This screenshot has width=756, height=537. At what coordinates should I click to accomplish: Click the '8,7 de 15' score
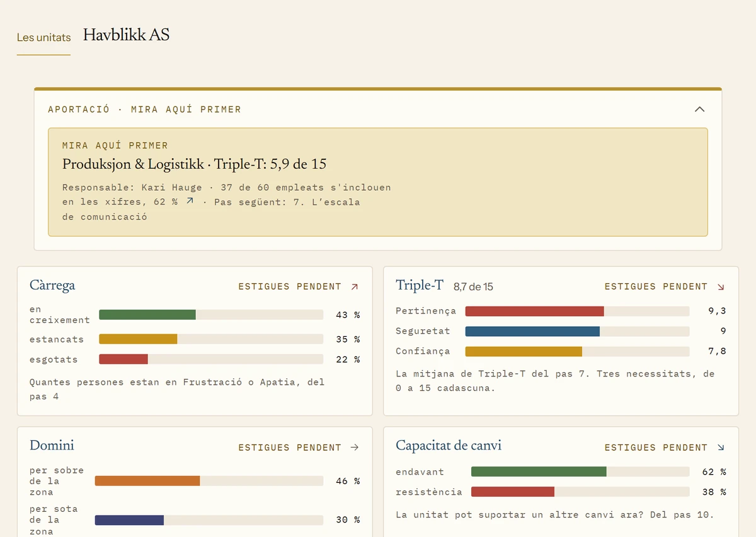pos(473,287)
